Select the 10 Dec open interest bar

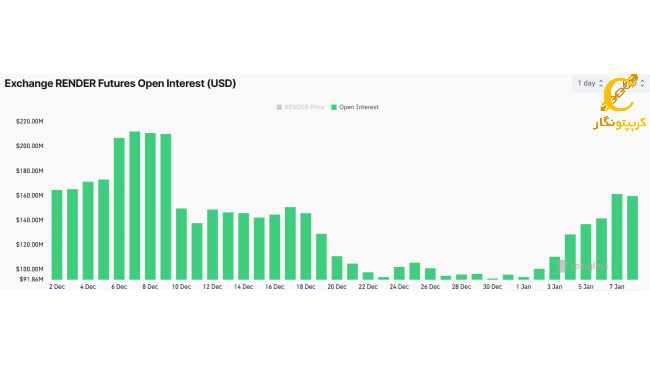(x=181, y=244)
